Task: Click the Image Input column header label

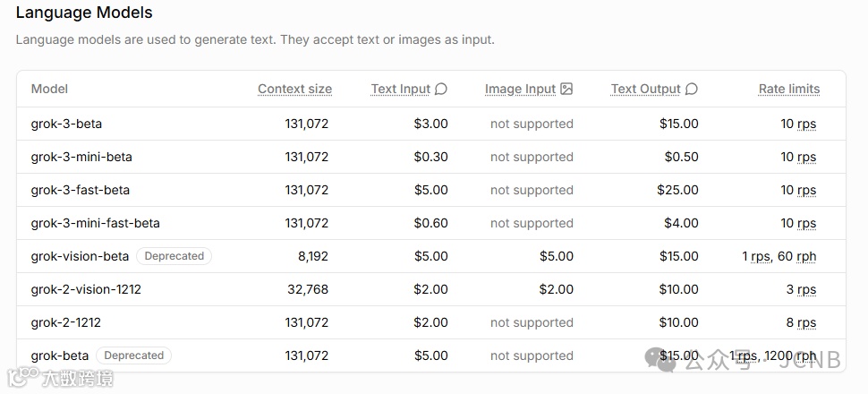Action: click(520, 89)
